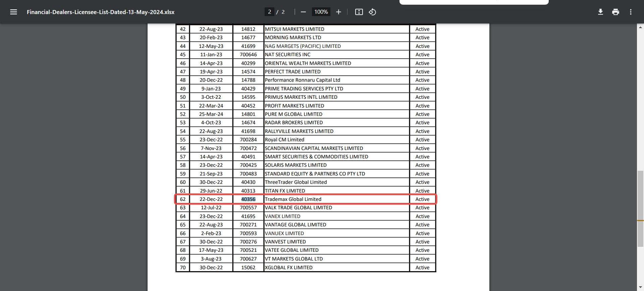Click row number 70 cell
The image size is (644, 291).
pos(183,268)
